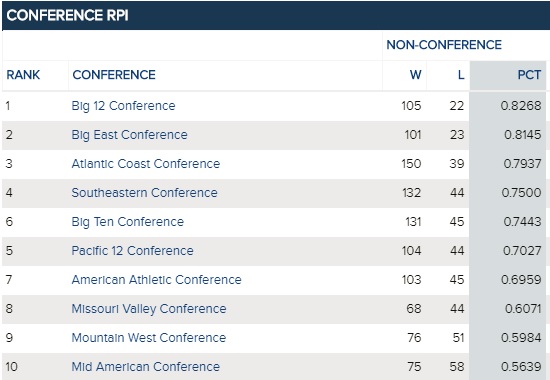The height and width of the screenshot is (380, 550).
Task: Click the CONFERENCE RPI title bar
Action: coord(276,15)
